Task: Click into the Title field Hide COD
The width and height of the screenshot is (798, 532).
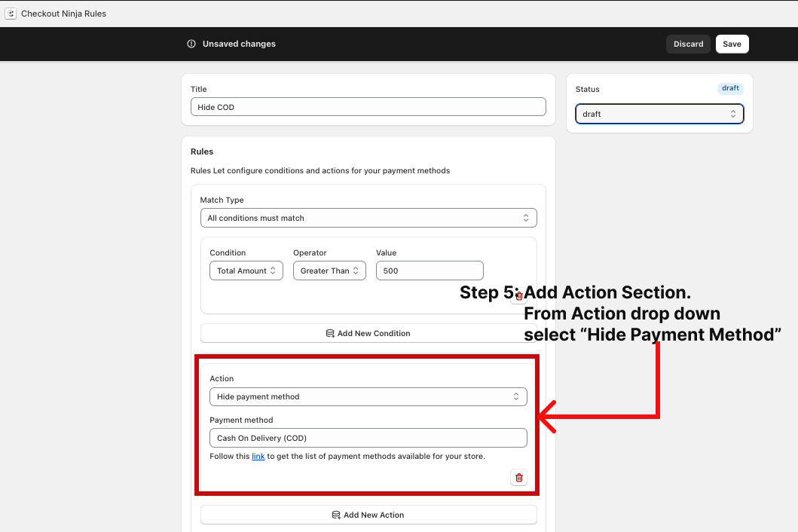Action: pos(368,107)
